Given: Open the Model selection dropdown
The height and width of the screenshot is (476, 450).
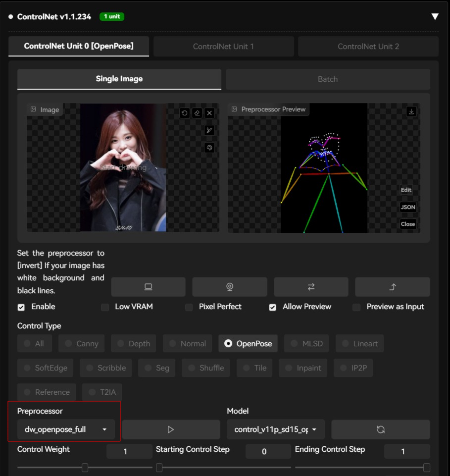Looking at the screenshot, I should 275,429.
